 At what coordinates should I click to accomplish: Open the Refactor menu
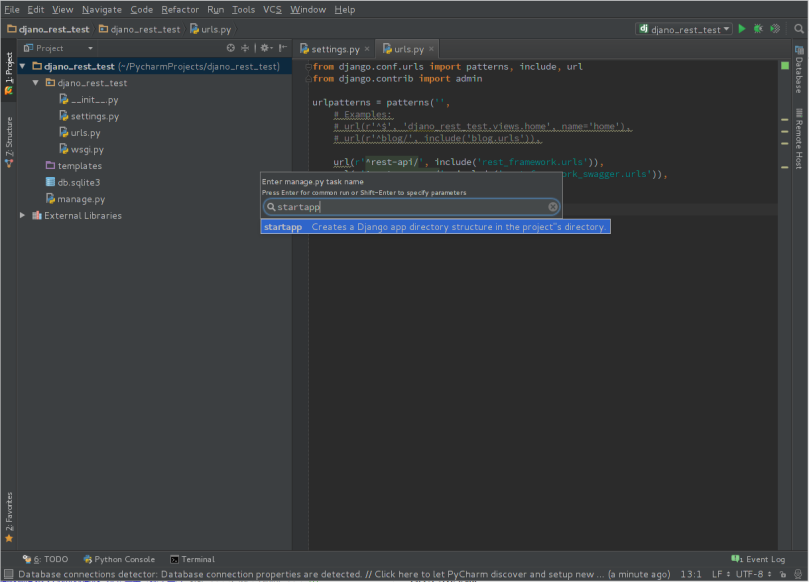pos(180,9)
